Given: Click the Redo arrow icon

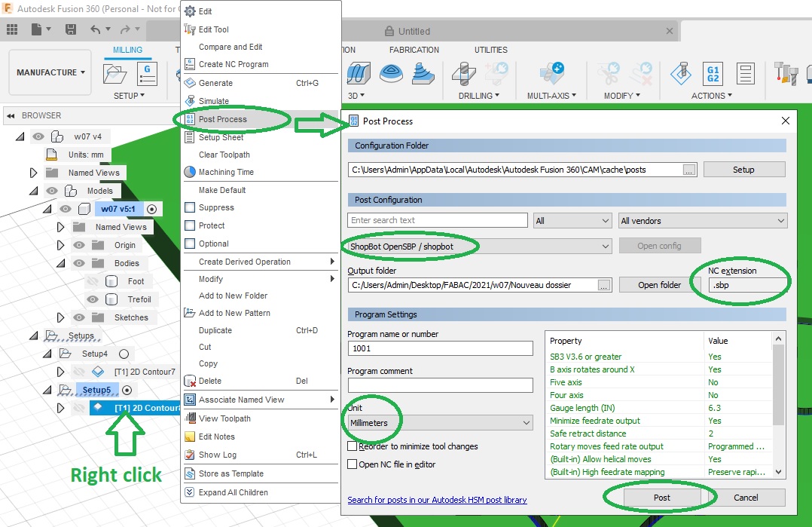Looking at the screenshot, I should point(125,29).
